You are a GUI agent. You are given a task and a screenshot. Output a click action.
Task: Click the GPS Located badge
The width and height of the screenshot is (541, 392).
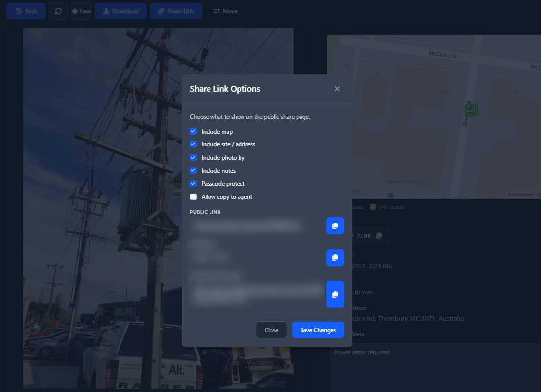click(x=388, y=207)
